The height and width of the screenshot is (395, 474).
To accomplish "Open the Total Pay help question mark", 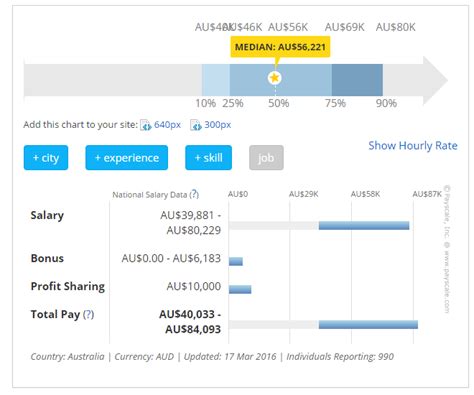I will click(x=88, y=314).
